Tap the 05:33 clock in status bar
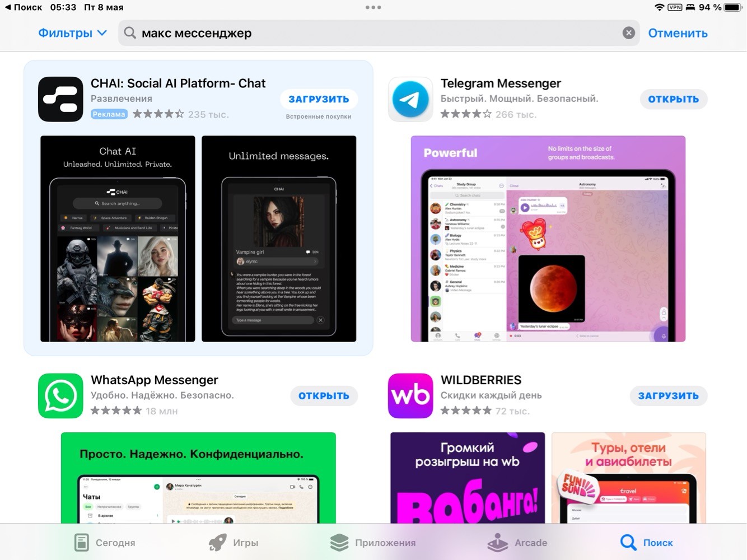747x560 pixels. [63, 7]
